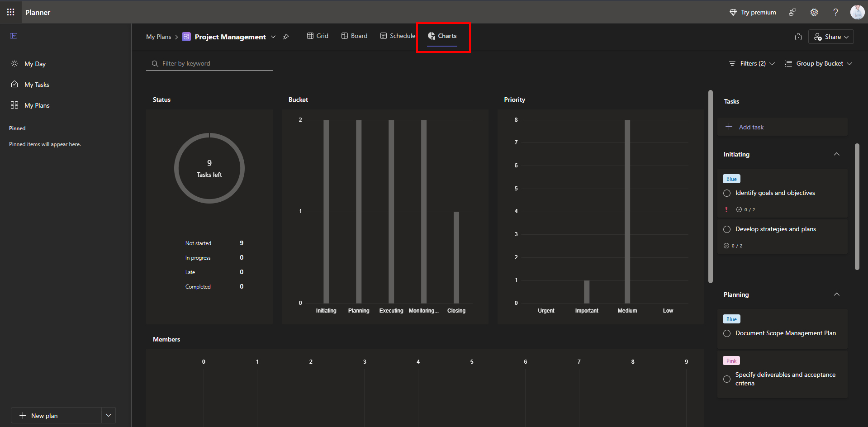
Task: Open the Project Management plan dropdown chevron
Action: [x=273, y=37]
